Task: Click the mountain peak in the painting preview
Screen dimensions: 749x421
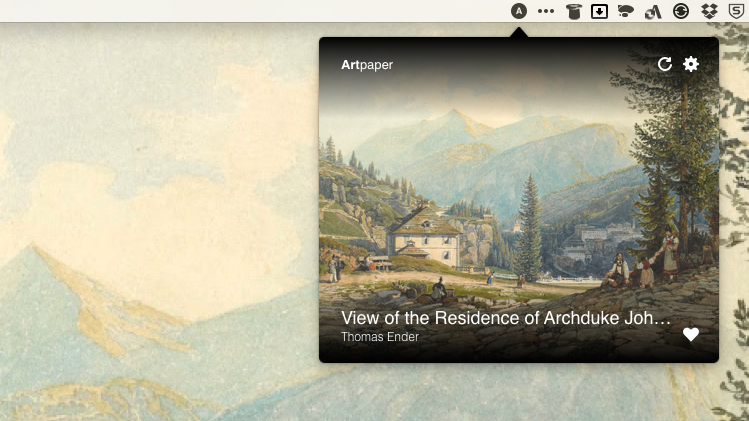Action: 453,117
